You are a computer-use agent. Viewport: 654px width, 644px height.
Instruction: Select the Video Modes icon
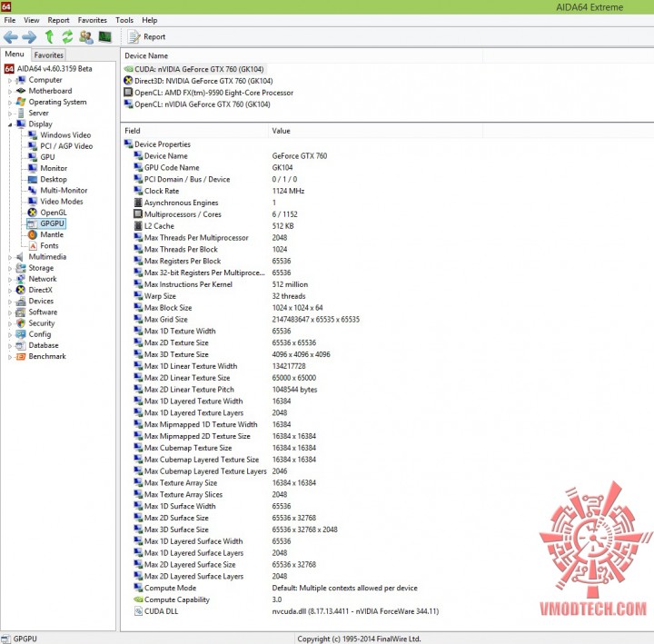(x=33, y=202)
